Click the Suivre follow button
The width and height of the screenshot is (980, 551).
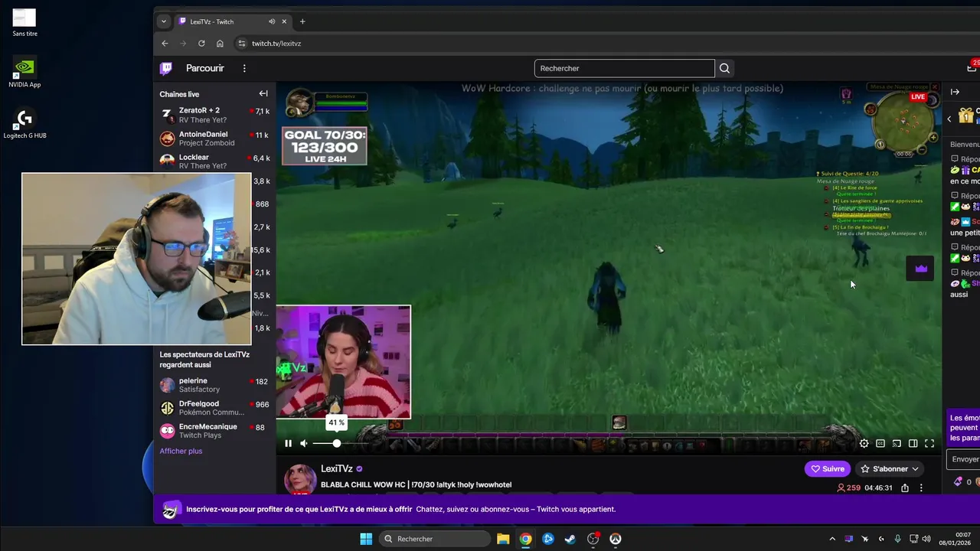tap(828, 468)
